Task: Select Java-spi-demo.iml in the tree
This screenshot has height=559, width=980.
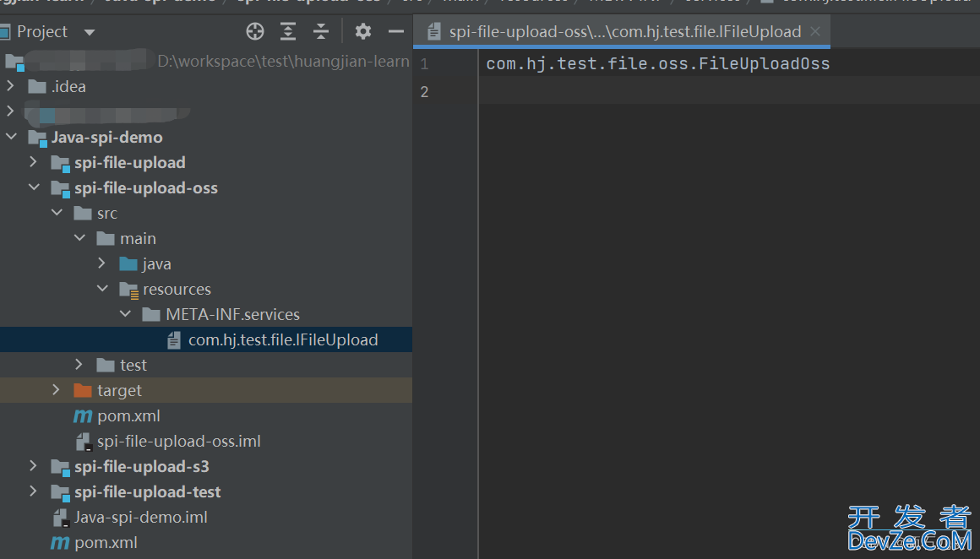Action: (x=206, y=517)
